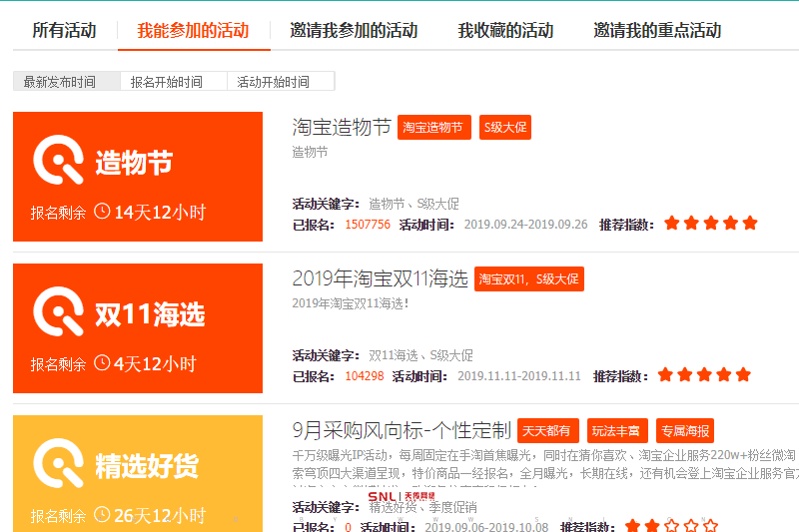Click keywords text 造物节、S级大促
This screenshot has width=799, height=532.
(x=413, y=205)
